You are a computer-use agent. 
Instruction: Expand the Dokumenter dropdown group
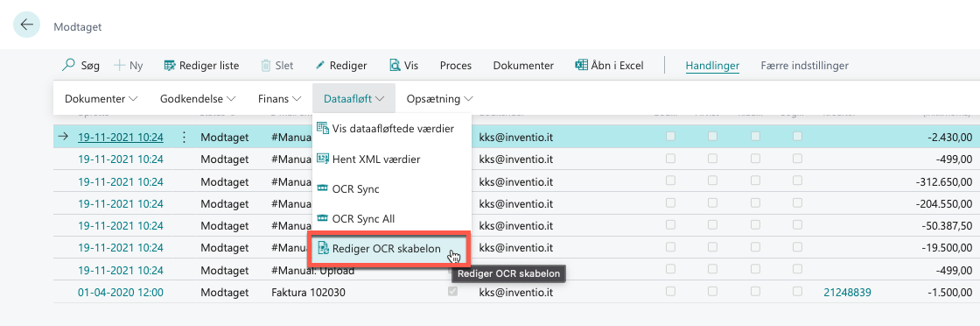click(101, 98)
